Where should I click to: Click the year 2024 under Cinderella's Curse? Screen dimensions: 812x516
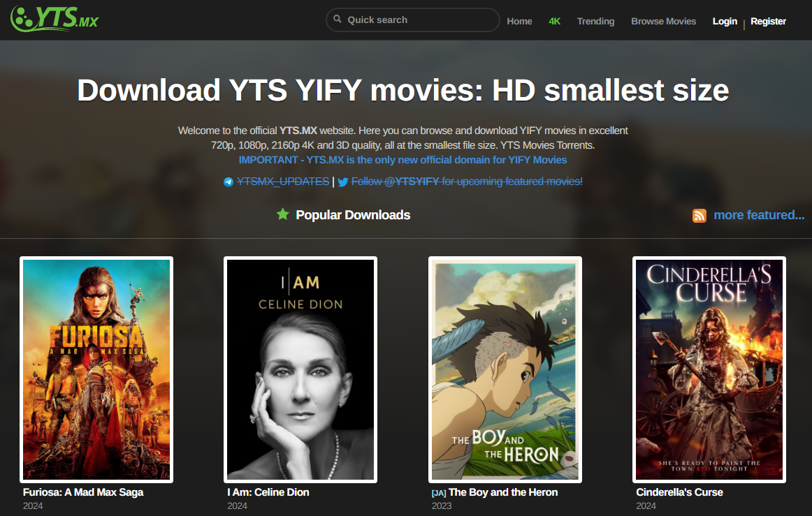pos(646,506)
